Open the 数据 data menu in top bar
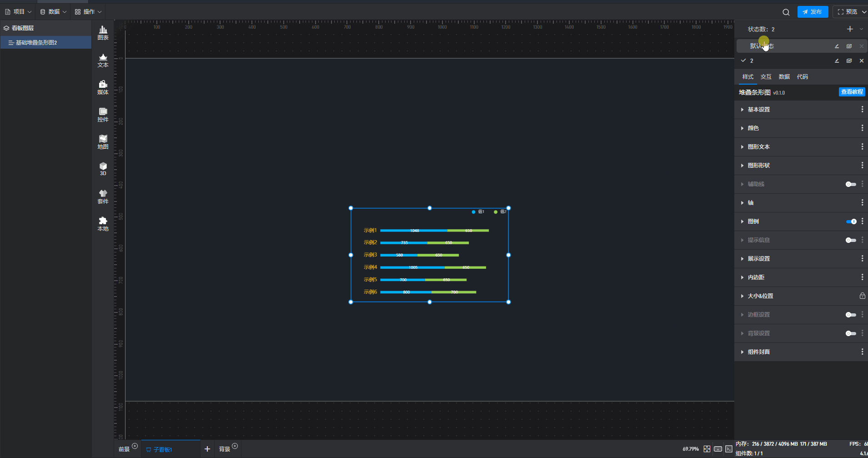The height and width of the screenshot is (458, 868). 54,12
